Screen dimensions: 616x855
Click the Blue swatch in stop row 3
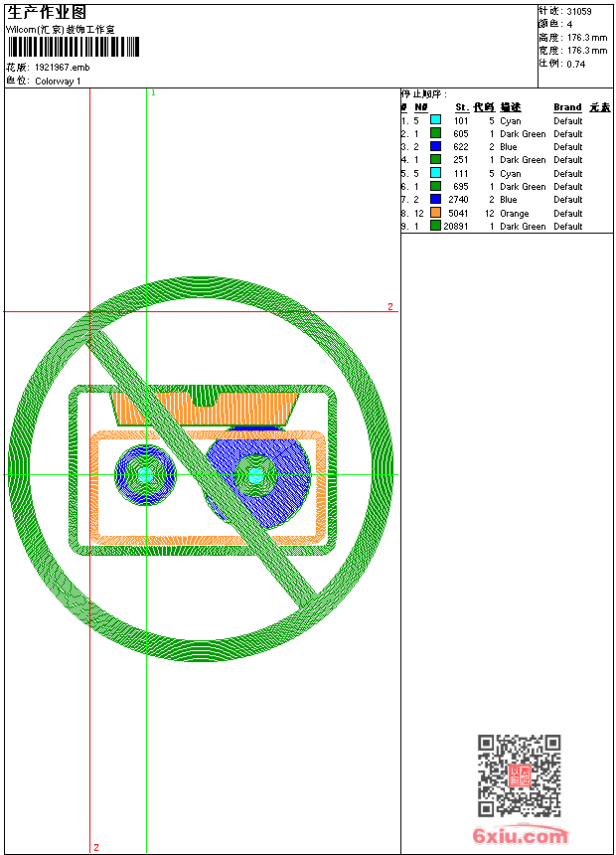point(435,146)
